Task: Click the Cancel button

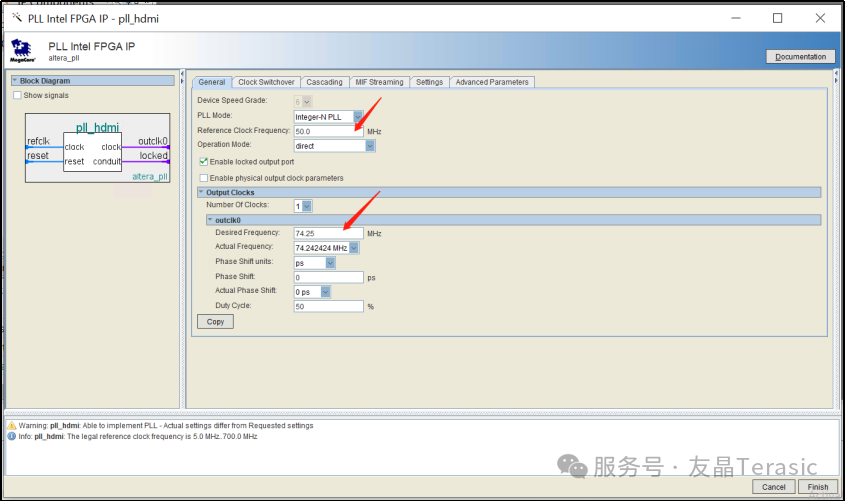Action: [773, 486]
